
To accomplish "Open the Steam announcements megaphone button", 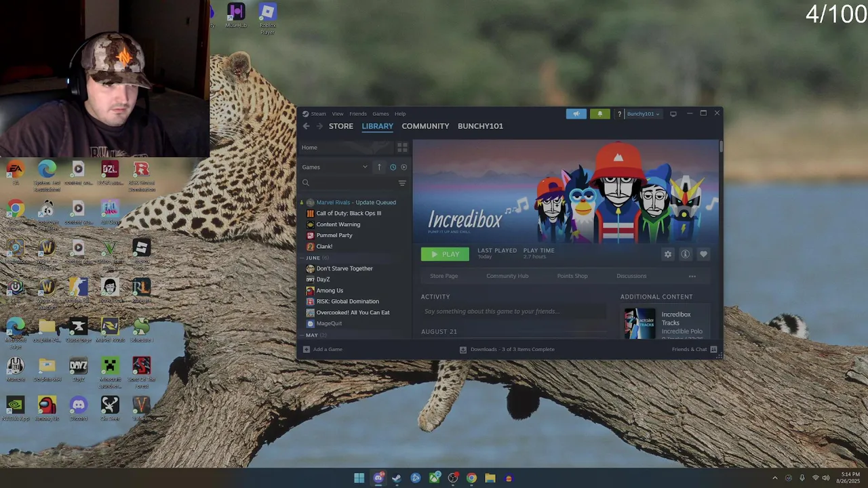I will (576, 114).
